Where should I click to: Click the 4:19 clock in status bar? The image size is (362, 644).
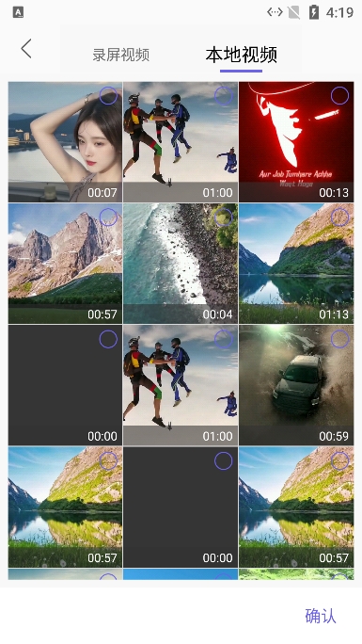[339, 13]
